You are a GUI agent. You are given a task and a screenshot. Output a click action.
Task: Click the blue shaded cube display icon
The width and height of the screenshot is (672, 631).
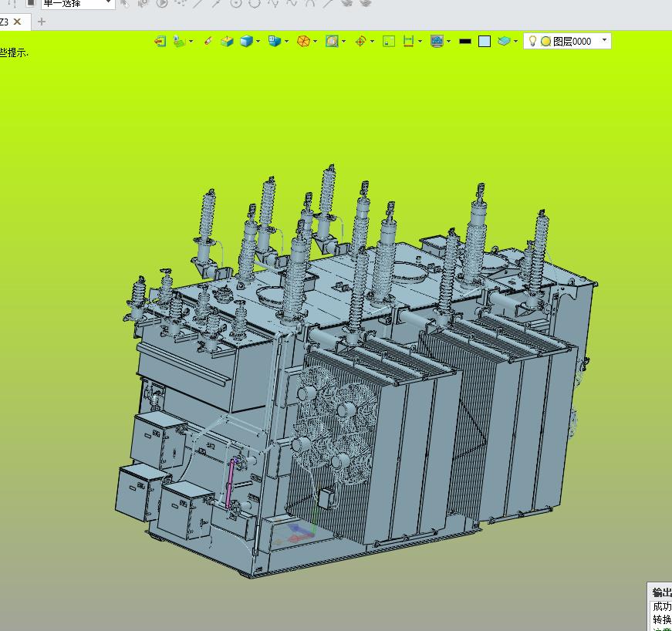click(x=246, y=41)
